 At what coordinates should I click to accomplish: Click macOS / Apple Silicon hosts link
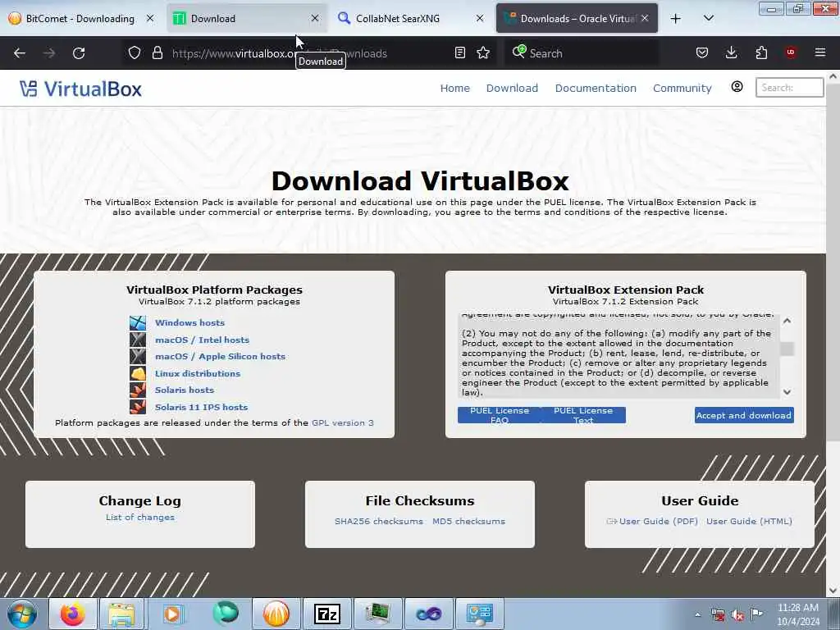point(220,356)
